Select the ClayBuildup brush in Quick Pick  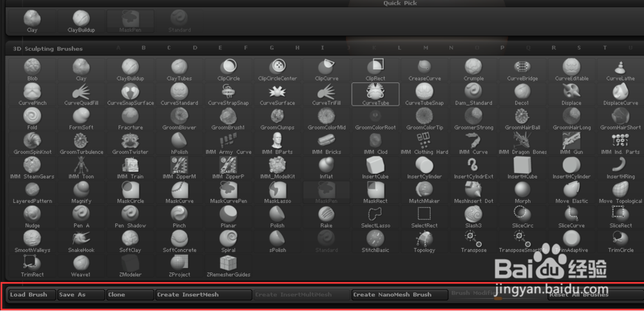(81, 22)
